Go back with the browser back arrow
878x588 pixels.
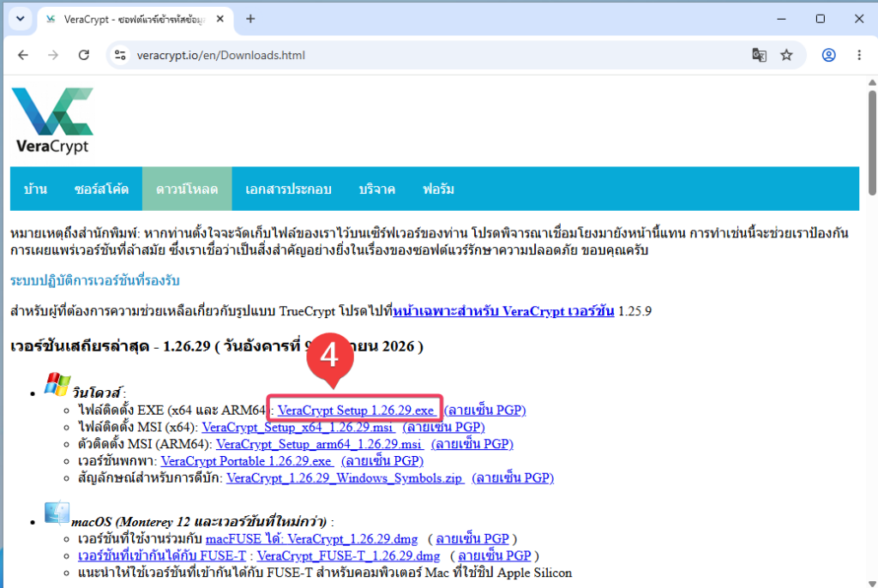coord(23,55)
